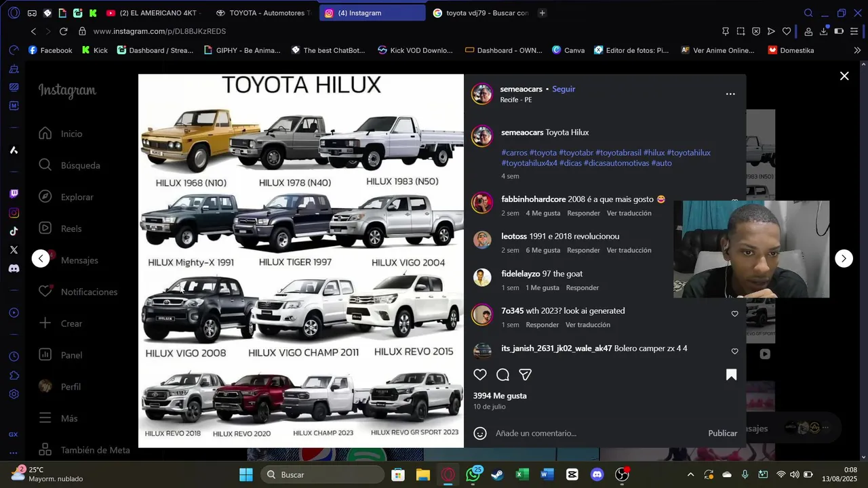Reply to fidelelayzo comment
The height and width of the screenshot is (488, 868).
(x=583, y=288)
